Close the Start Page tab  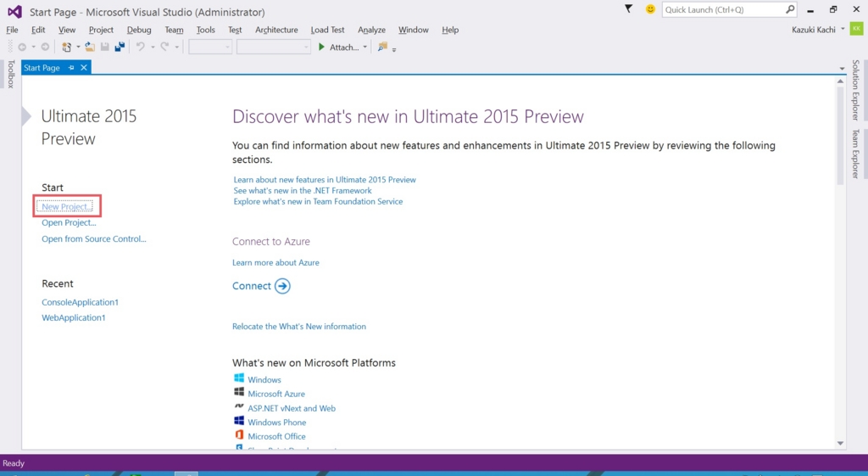coord(84,68)
